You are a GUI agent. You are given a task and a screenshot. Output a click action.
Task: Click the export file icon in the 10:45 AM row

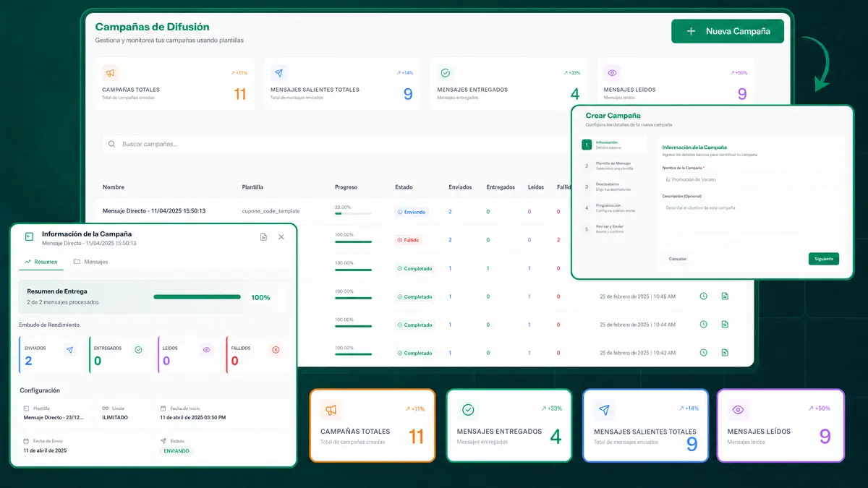coord(725,296)
